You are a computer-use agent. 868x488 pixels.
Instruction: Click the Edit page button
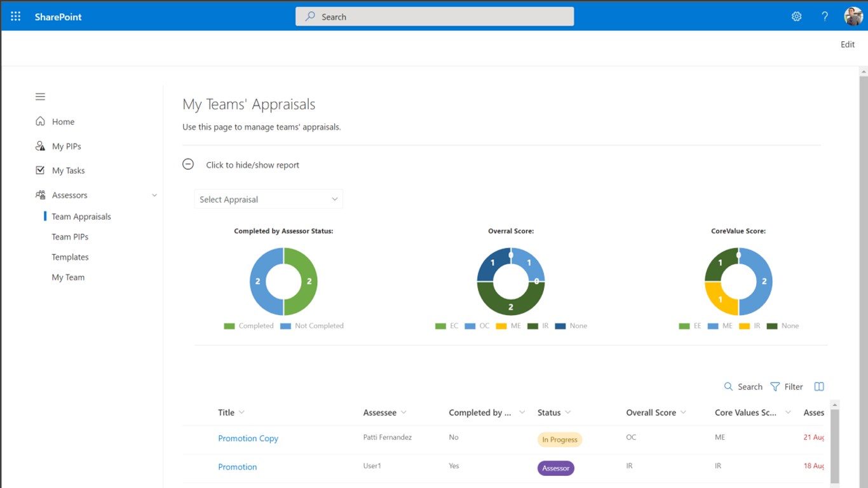(848, 44)
